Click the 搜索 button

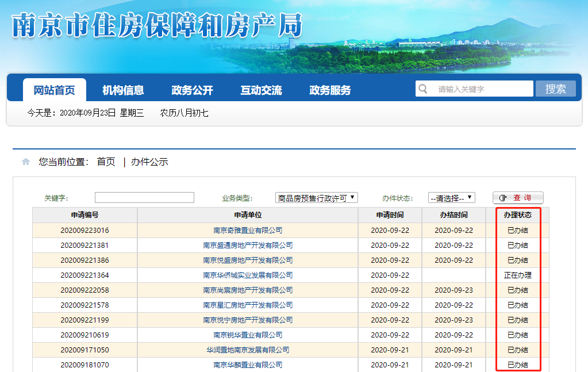pos(555,89)
